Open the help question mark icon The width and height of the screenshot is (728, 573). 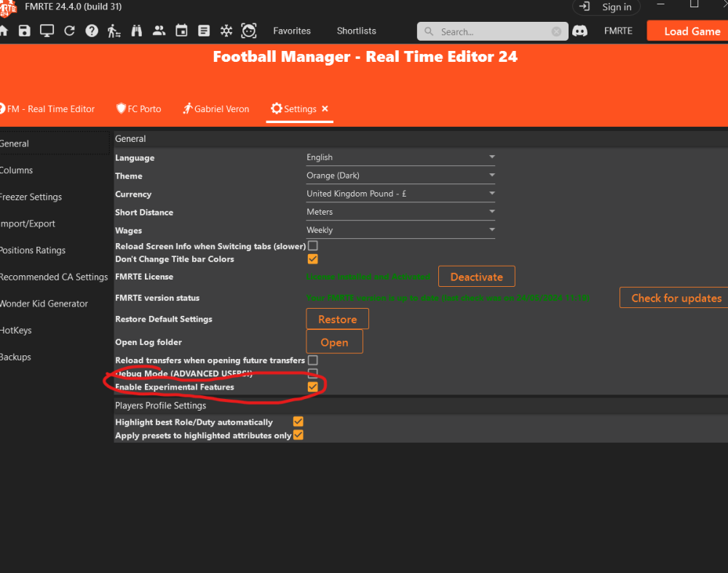[92, 31]
